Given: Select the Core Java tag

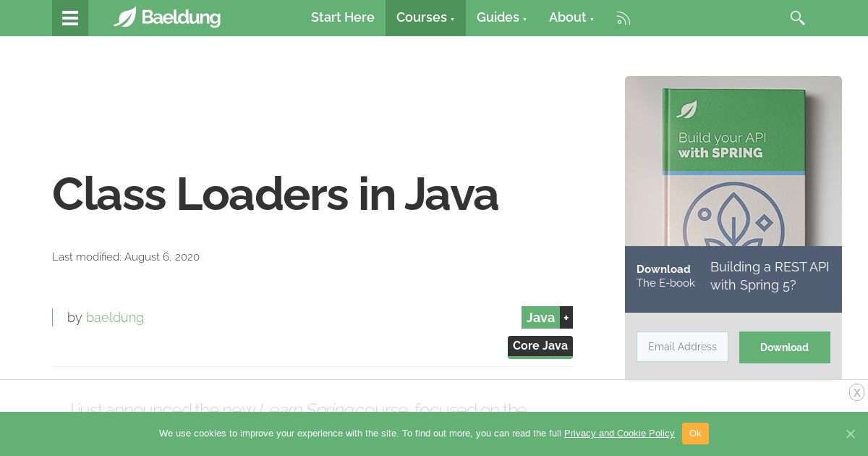Looking at the screenshot, I should [x=540, y=346].
